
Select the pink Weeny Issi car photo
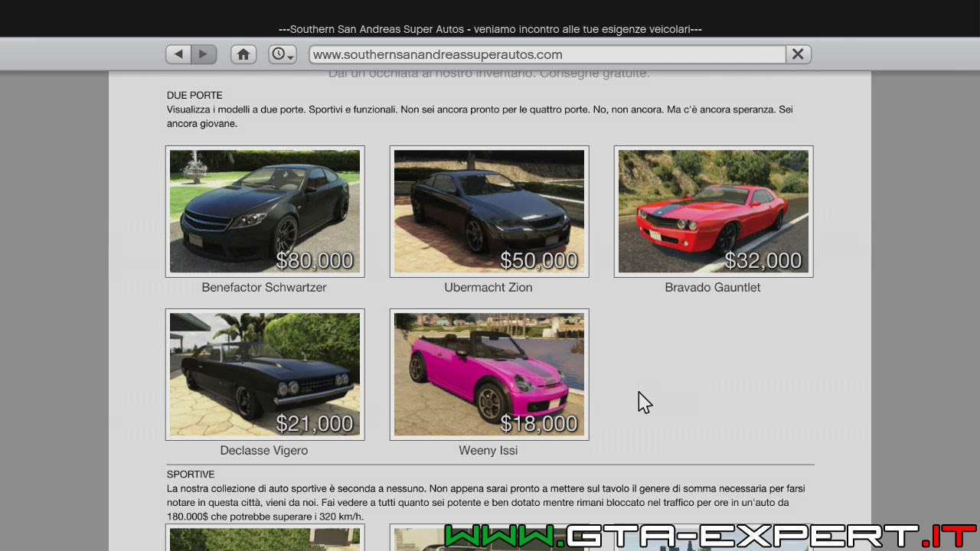[x=489, y=374]
